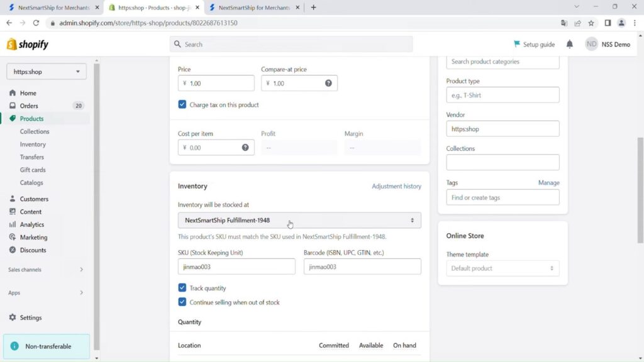
Task: Open the Marketing section
Action: pos(35,237)
